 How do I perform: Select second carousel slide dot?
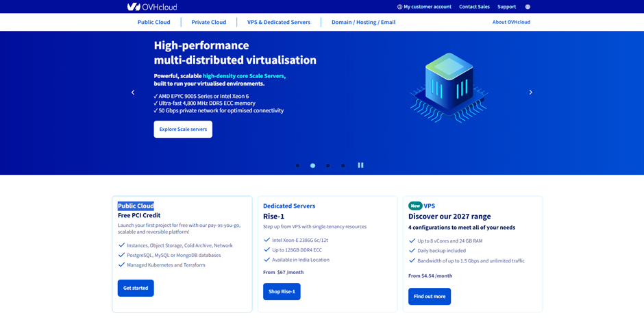[312, 166]
